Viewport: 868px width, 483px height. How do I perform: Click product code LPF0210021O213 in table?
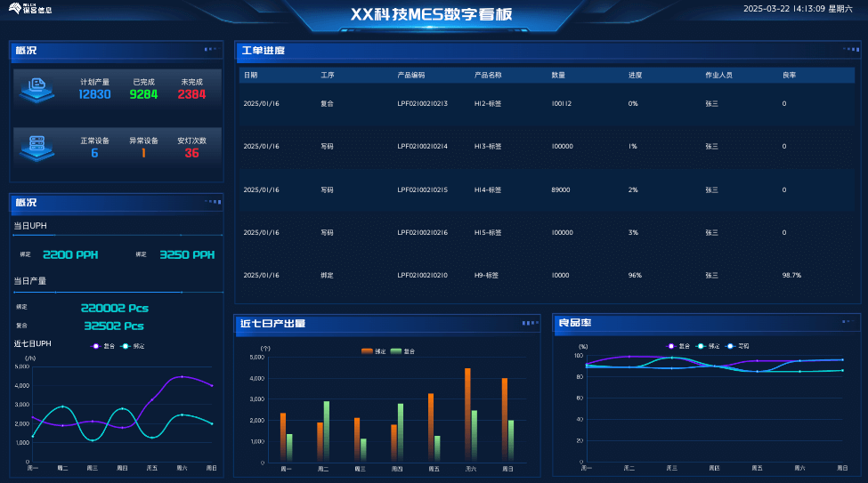pos(422,104)
